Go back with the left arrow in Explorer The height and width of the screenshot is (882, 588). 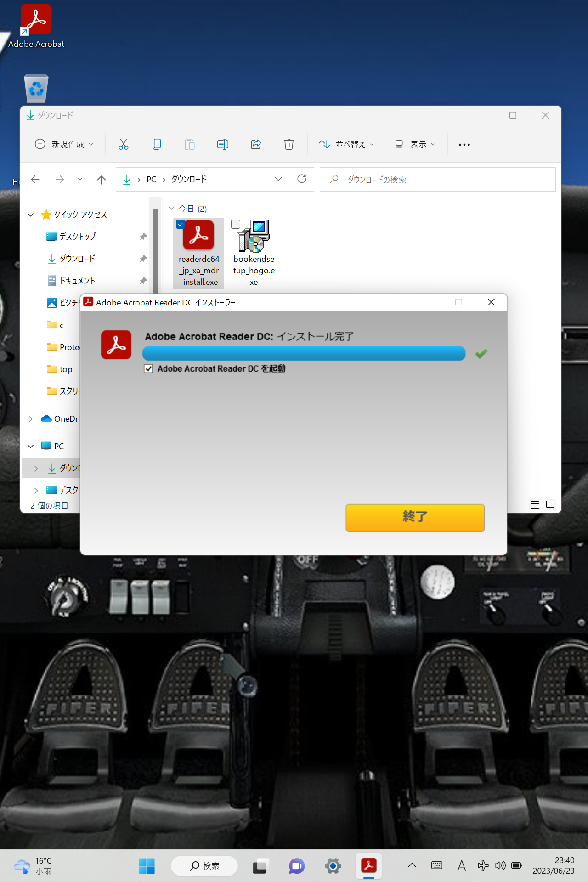click(35, 179)
